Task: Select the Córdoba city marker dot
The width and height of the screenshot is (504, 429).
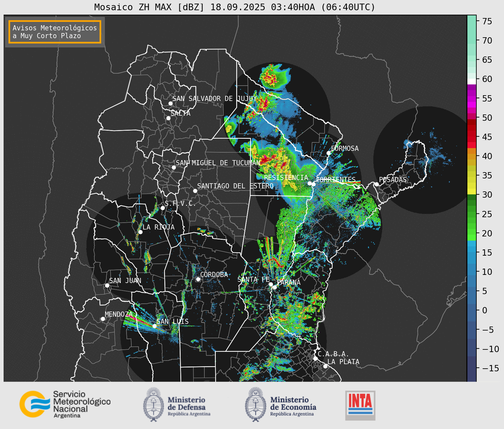Action: click(x=198, y=279)
